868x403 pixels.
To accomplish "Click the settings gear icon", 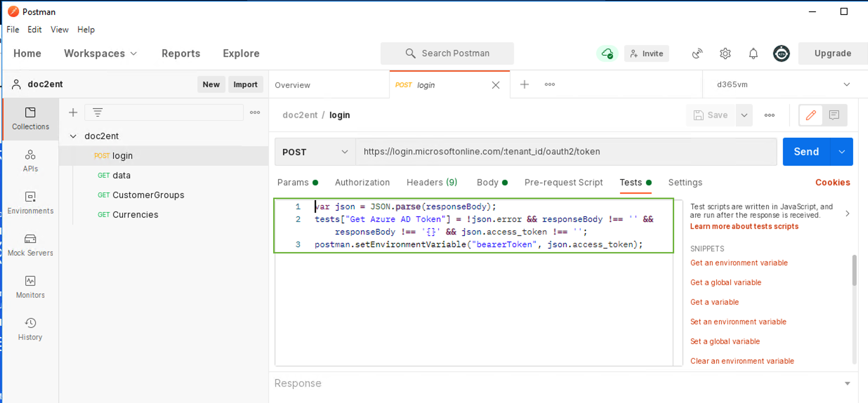I will (x=725, y=53).
